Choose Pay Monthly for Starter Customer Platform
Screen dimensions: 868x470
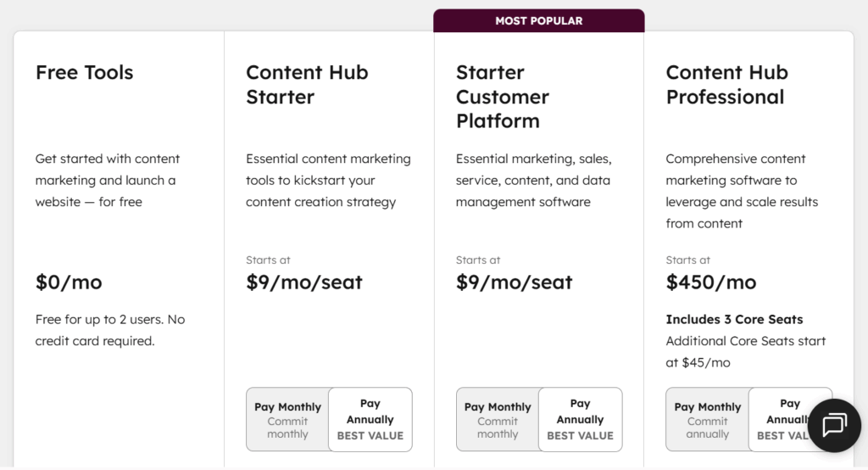pos(498,420)
